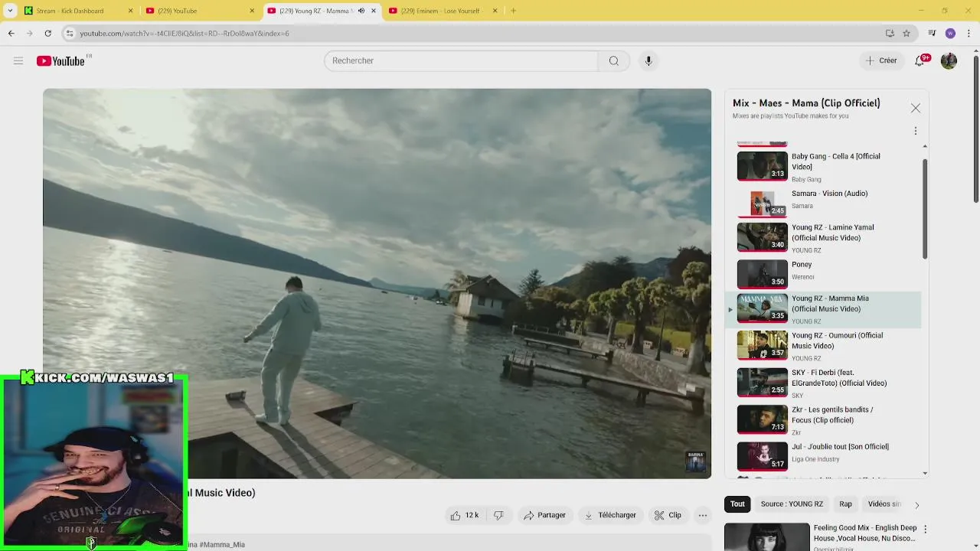Switch to Eminem - Lose Yourself tab
This screenshot has width=980, height=551.
(x=440, y=11)
